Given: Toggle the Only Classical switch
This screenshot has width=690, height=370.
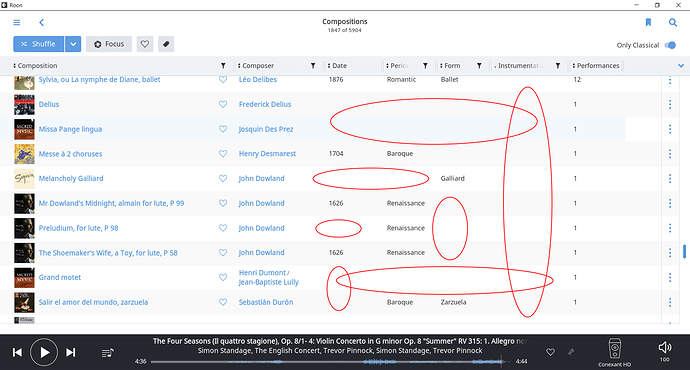Looking at the screenshot, I should (x=670, y=45).
